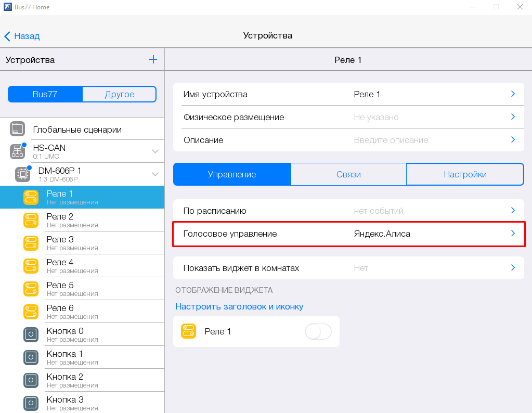This screenshot has width=532, height=413.
Task: Click the Описание input field
Action: click(x=391, y=140)
